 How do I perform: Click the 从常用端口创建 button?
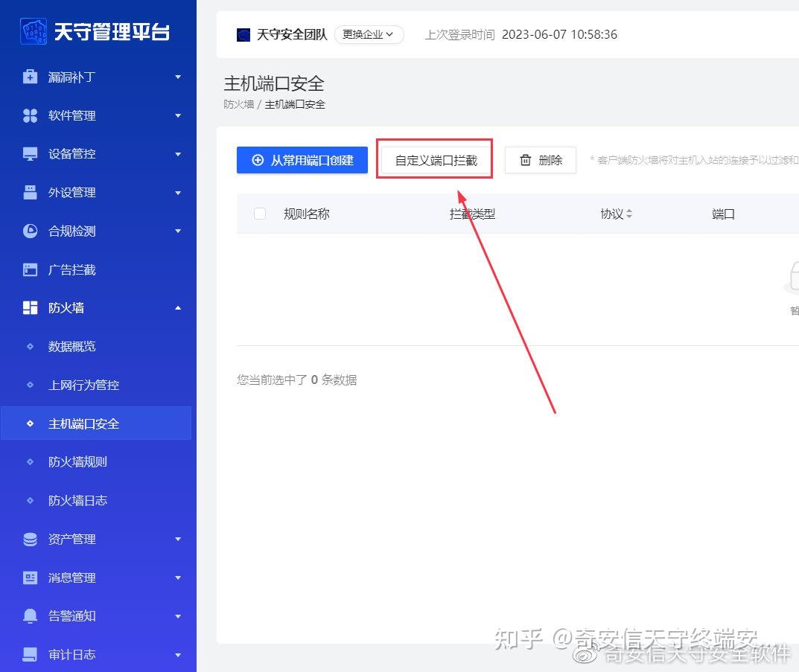pos(302,160)
